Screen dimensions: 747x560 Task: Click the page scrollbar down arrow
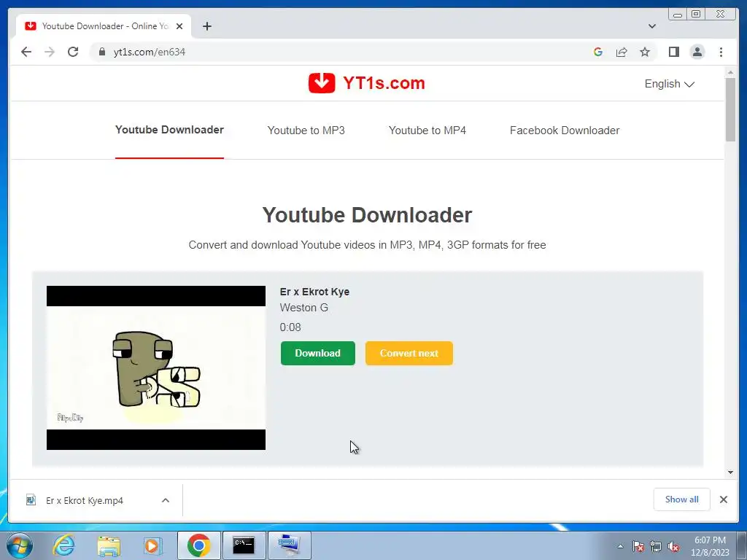point(730,472)
